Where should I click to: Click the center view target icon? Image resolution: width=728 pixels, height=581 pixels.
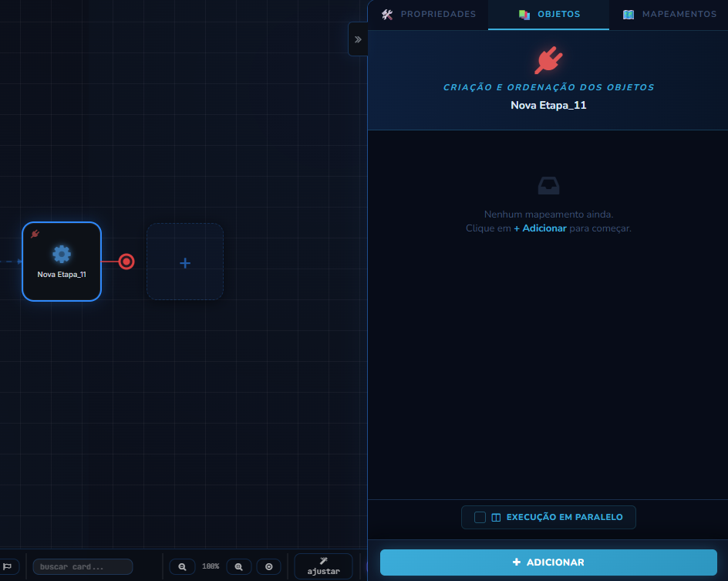click(269, 566)
